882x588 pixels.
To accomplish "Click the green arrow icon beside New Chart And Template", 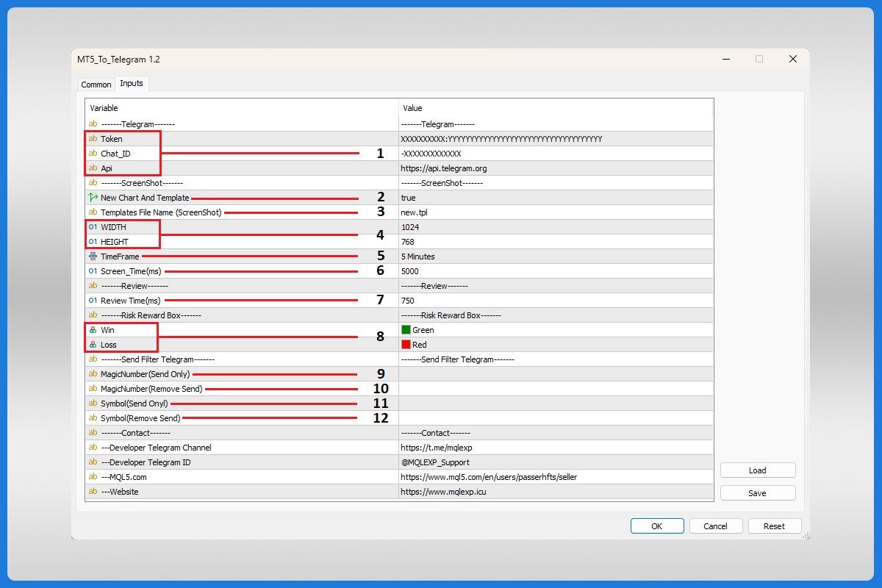I will coord(93,198).
